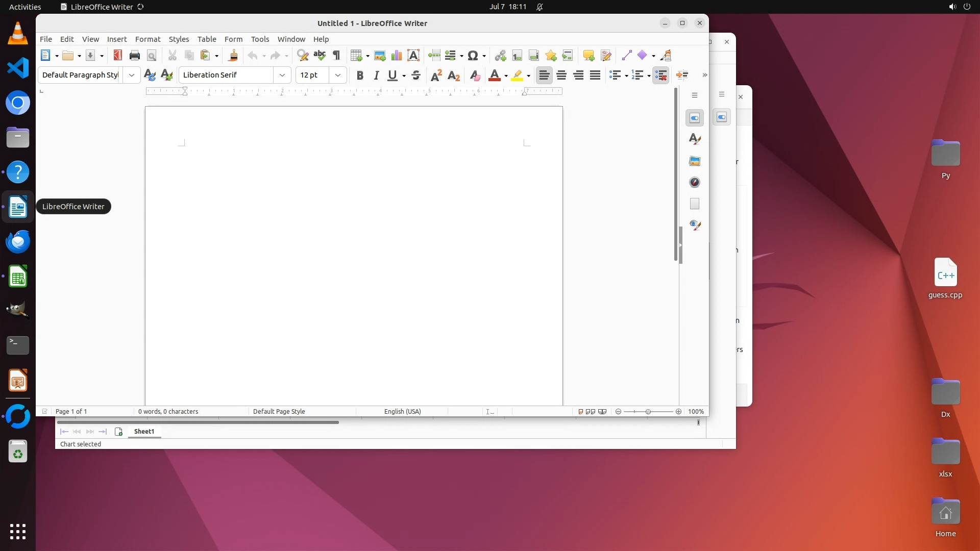This screenshot has width=980, height=551.
Task: Open the paragraph style dropdown arrow
Action: (x=132, y=76)
